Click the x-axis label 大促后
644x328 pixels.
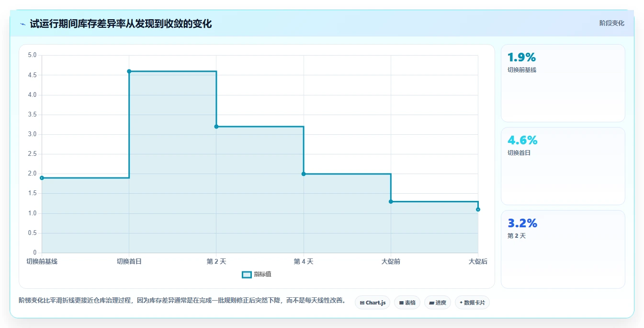tap(478, 261)
